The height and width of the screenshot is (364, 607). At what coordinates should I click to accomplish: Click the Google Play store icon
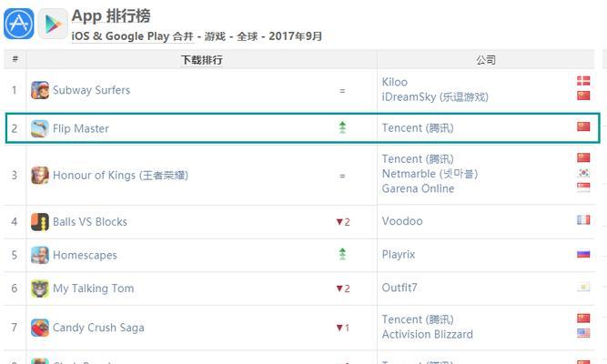coord(53,24)
